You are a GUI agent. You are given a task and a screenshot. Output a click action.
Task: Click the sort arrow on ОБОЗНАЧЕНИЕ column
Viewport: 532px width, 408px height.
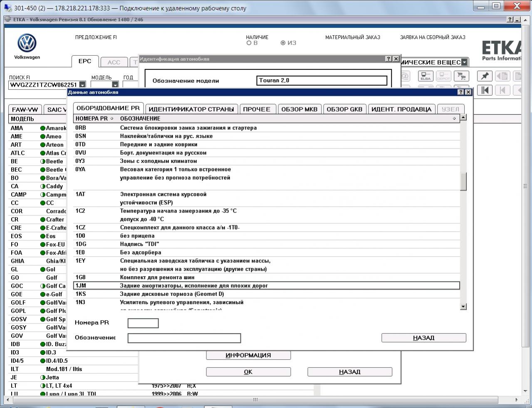(x=454, y=119)
